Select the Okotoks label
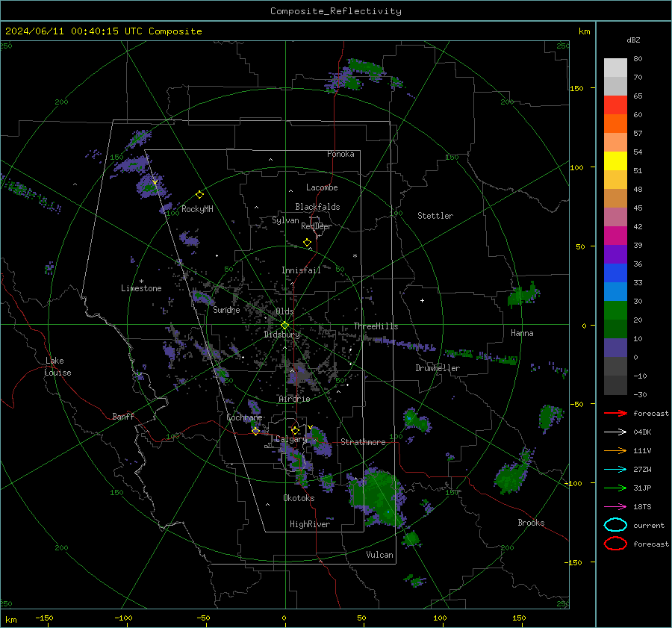The height and width of the screenshot is (628, 672). pyautogui.click(x=299, y=498)
